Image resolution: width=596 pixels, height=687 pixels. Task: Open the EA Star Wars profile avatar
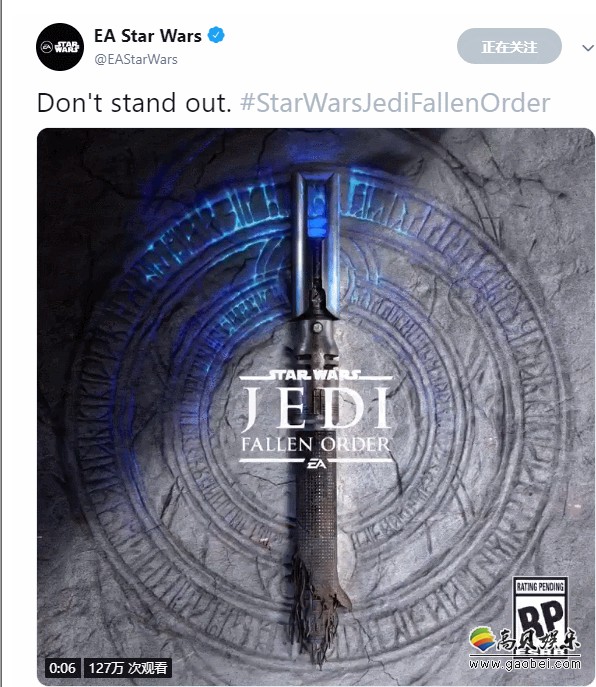[x=60, y=47]
